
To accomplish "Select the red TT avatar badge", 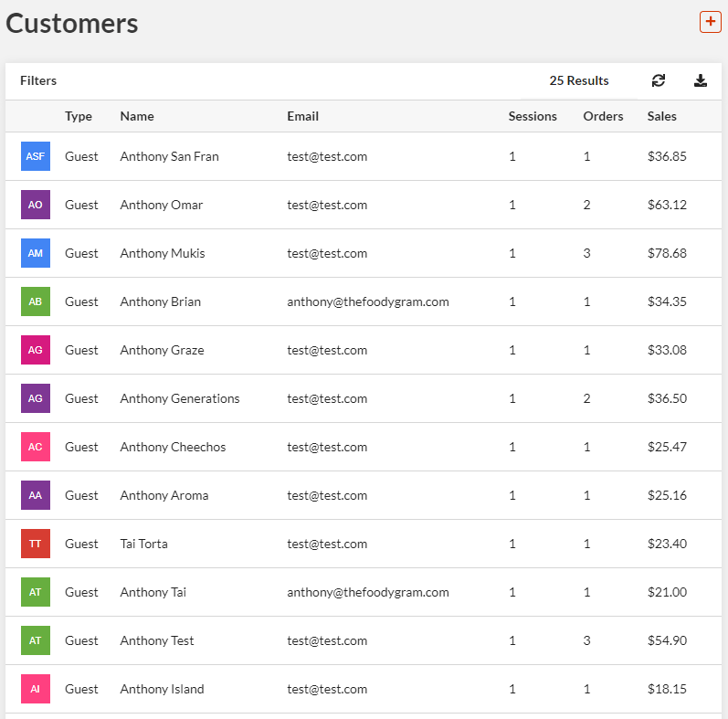I will pos(36,544).
